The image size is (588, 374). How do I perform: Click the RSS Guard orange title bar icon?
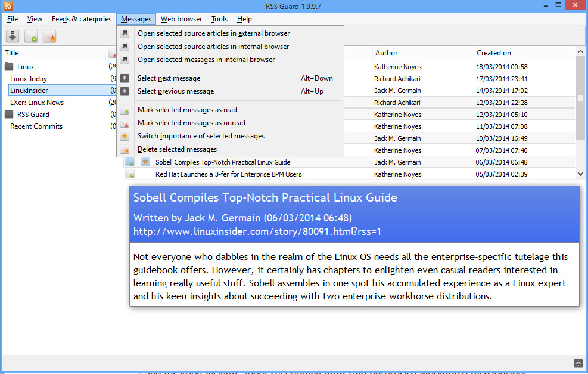point(8,5)
